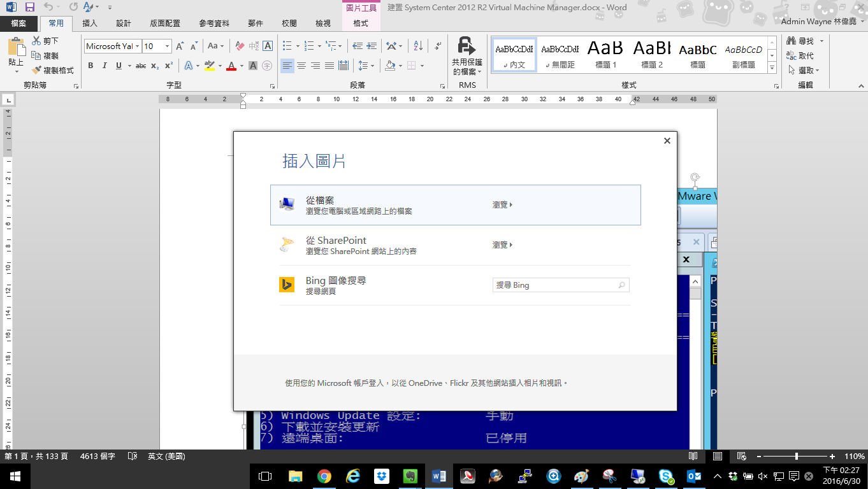Open the font size dropdown
The height and width of the screenshot is (489, 868).
168,46
